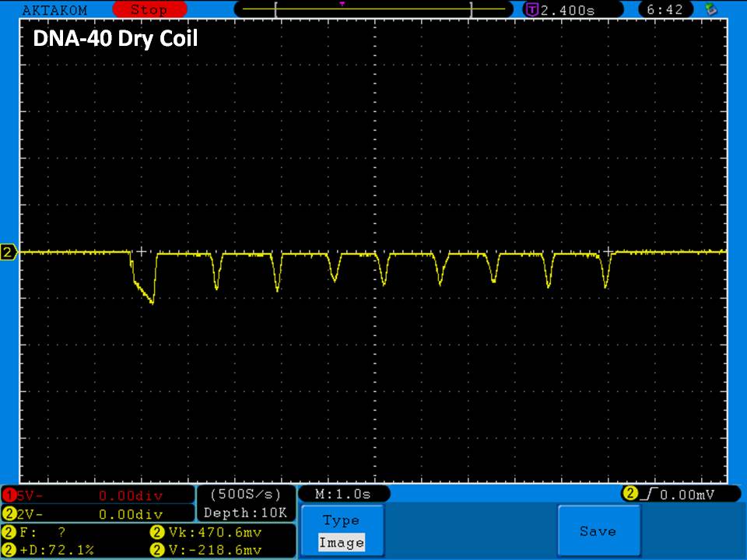Image resolution: width=747 pixels, height=560 pixels.
Task: Click the Depth:10K memory depth readout
Action: click(x=245, y=513)
